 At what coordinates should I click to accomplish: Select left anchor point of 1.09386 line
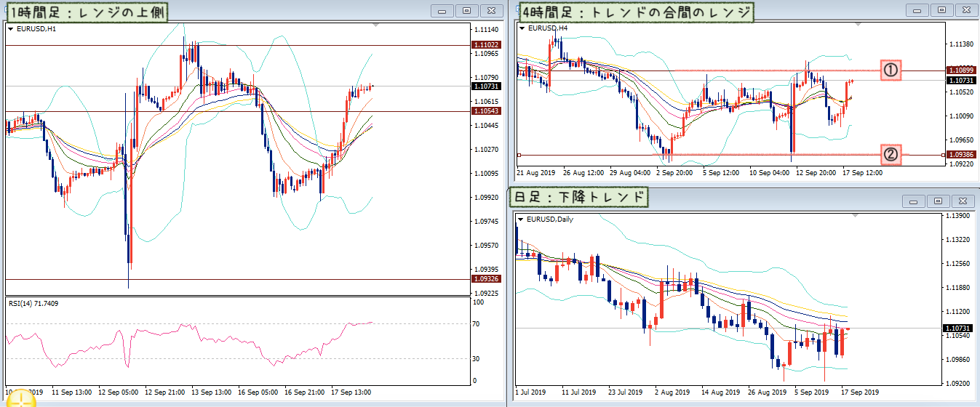pyautogui.click(x=519, y=155)
